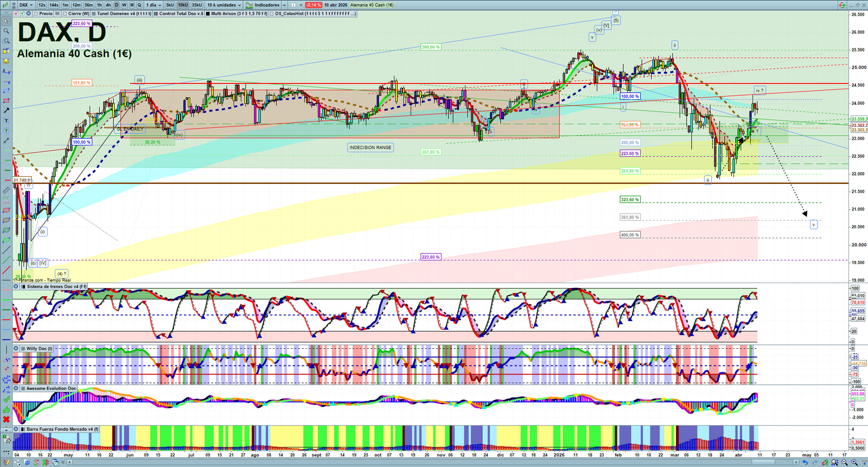Screen dimensions: 868x467
Task: Enable the 35kU bar-count toggle
Action: (197, 5)
